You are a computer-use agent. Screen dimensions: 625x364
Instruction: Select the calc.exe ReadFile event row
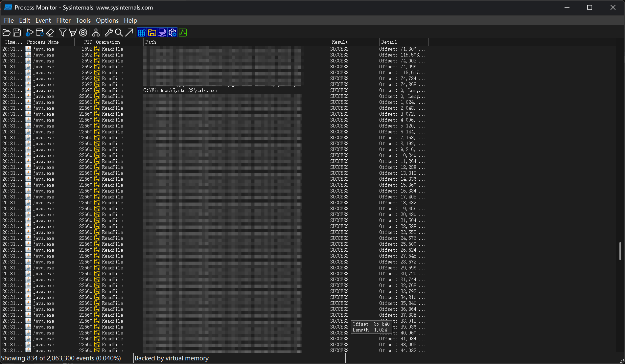point(180,90)
